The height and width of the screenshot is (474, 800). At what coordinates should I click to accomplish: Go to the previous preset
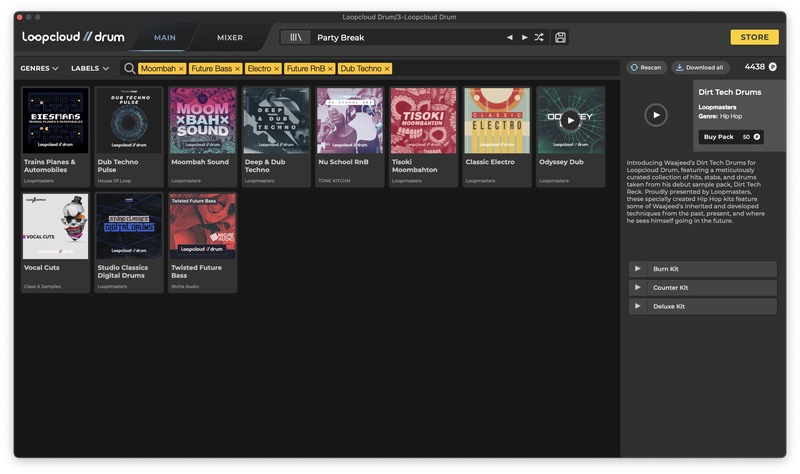(509, 38)
